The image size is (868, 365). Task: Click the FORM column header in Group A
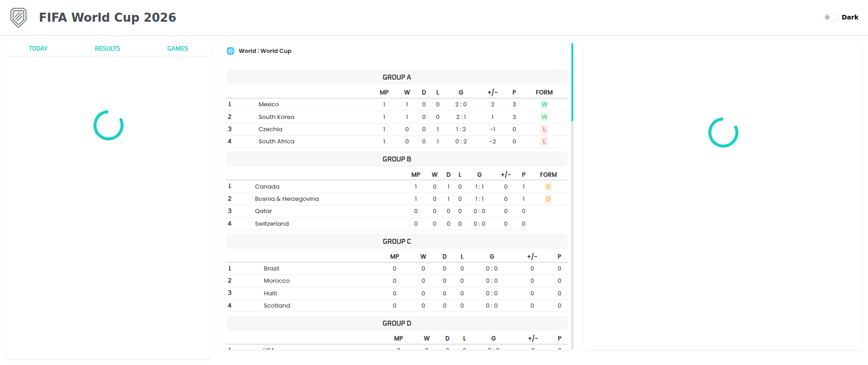pyautogui.click(x=544, y=92)
